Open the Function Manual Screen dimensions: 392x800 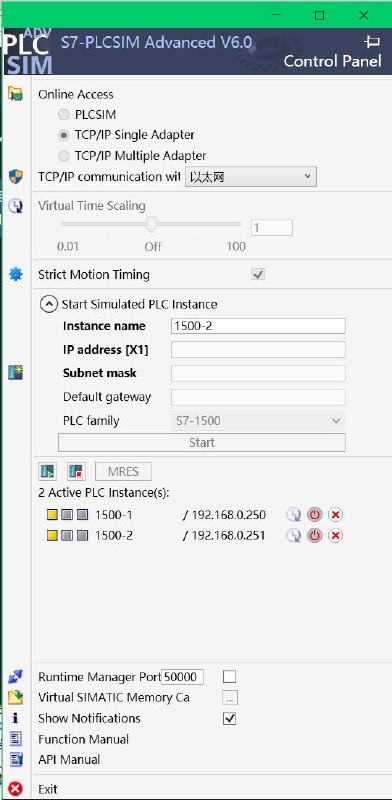click(83, 739)
